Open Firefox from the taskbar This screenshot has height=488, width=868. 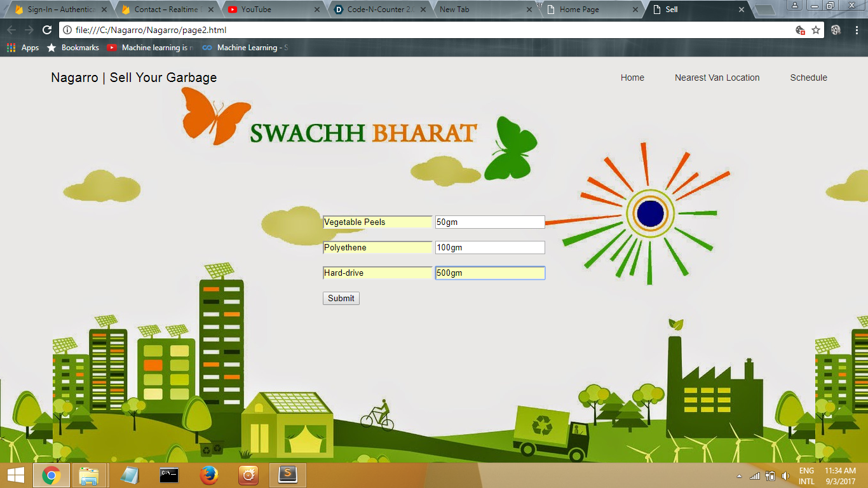click(208, 475)
